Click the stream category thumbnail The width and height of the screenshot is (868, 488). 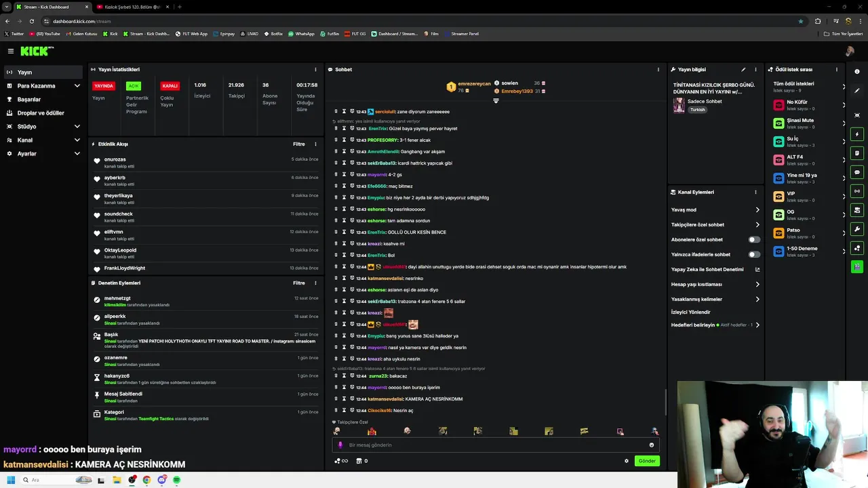point(679,105)
